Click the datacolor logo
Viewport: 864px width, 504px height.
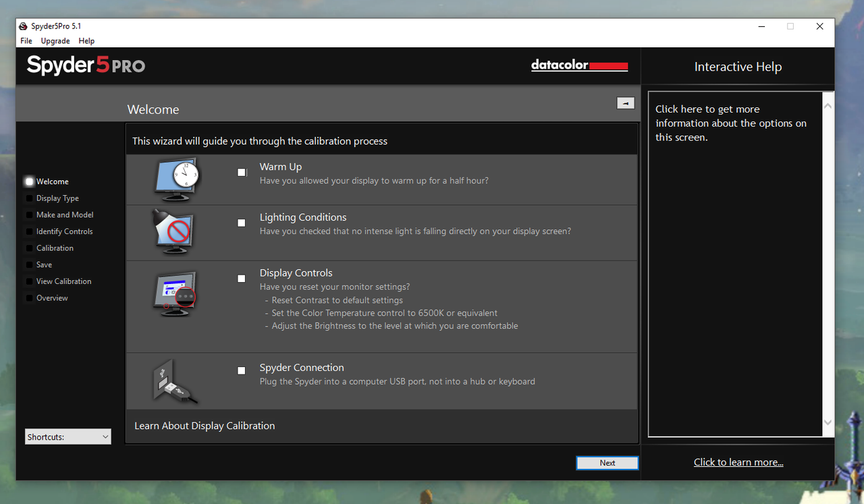coord(579,65)
